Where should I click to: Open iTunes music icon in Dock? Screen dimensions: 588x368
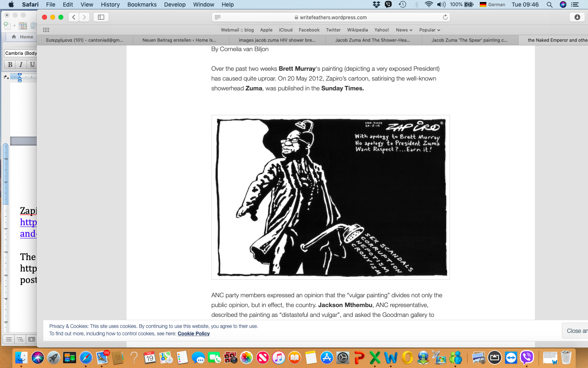tap(278, 358)
